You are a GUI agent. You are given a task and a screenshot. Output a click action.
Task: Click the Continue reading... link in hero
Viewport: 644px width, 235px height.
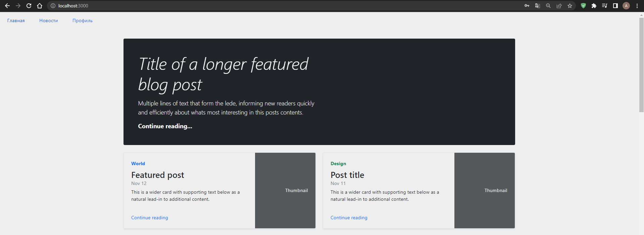[x=165, y=126]
